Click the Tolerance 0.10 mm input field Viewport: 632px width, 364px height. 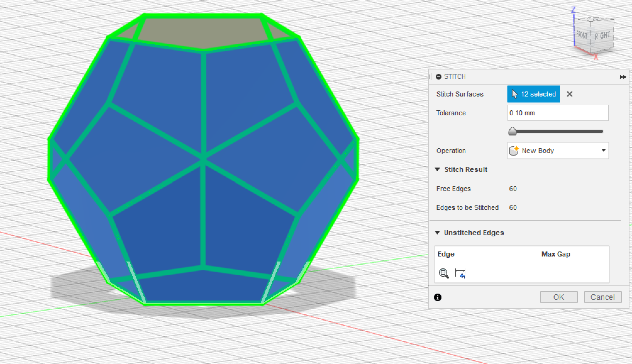(x=557, y=113)
